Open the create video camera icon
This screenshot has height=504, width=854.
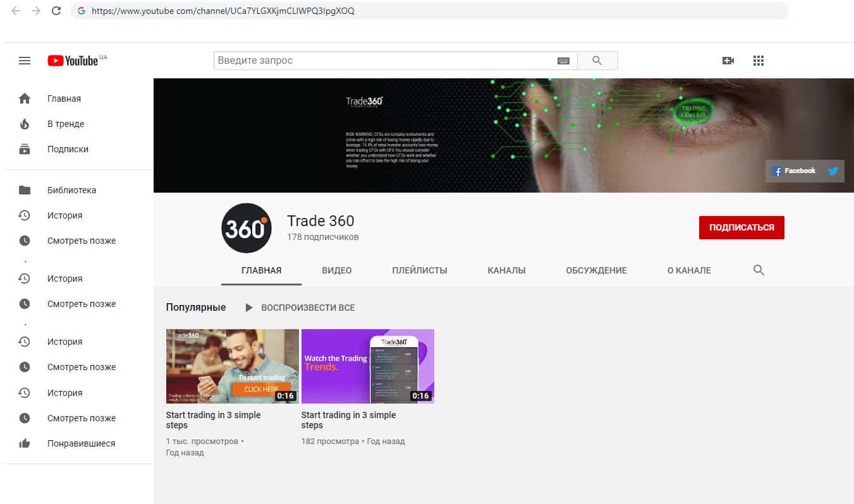coord(728,61)
